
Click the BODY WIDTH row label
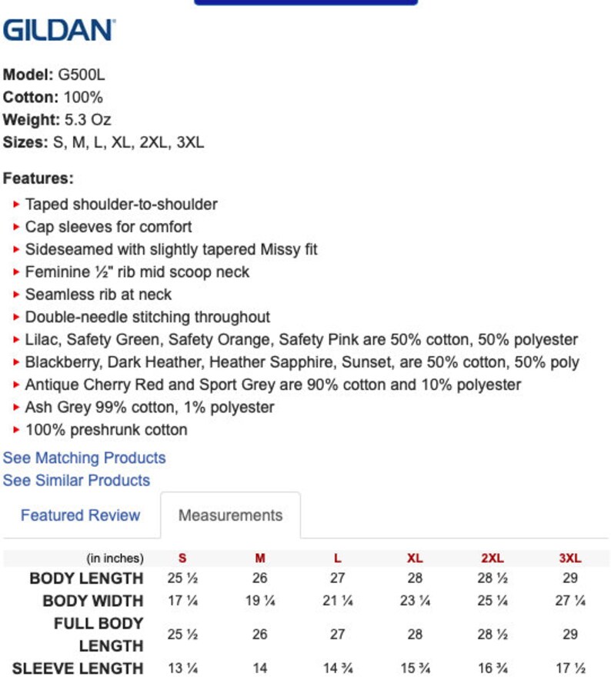[93, 601]
